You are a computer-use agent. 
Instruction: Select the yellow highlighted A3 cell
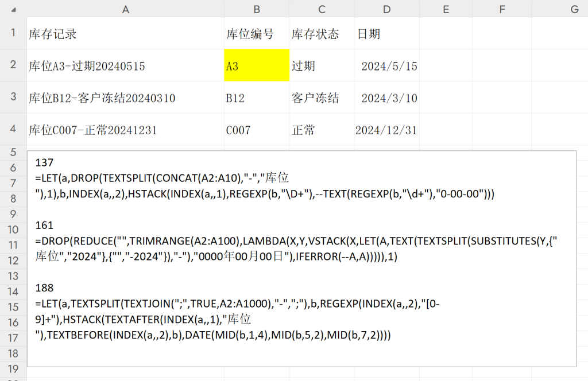pos(257,65)
